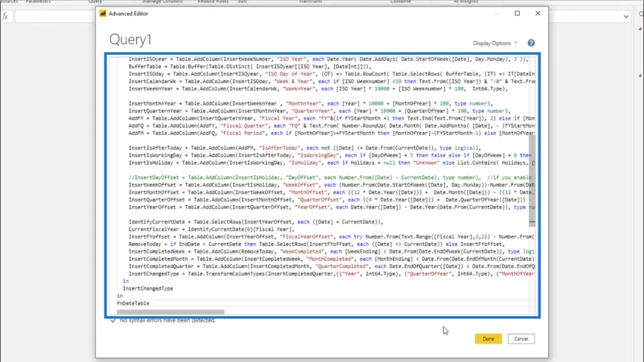Click the Power BI icon in Advanced Editor title
The image size is (644, 362).
pos(103,14)
